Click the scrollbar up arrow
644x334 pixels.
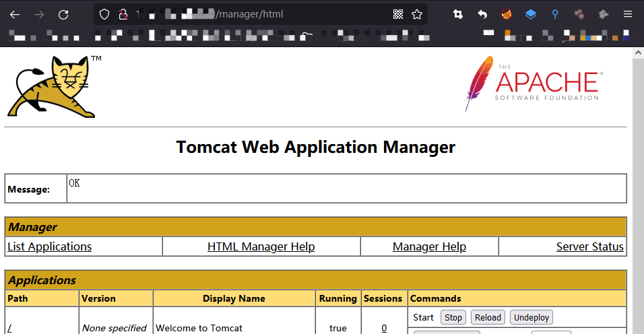coord(638,53)
